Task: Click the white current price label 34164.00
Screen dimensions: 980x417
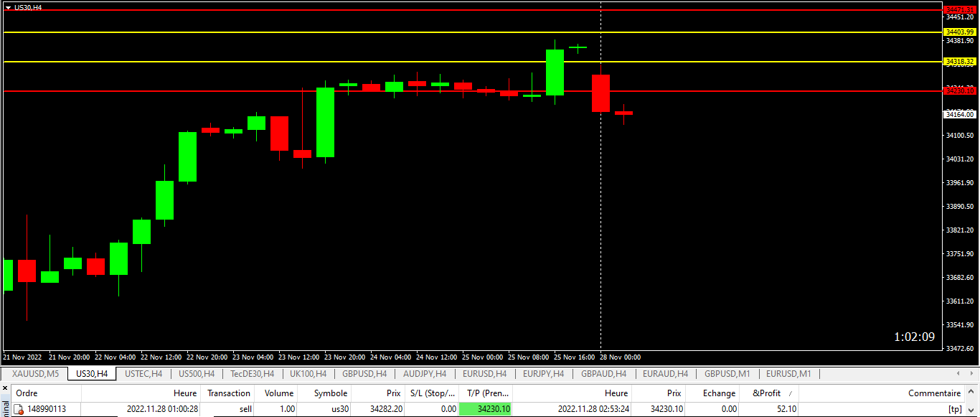Action: (x=960, y=114)
